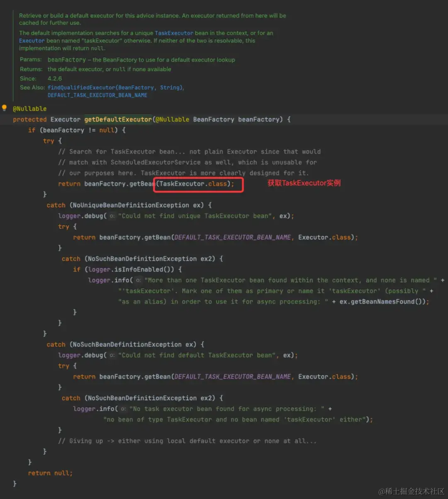Click the inlay hint before "Could not find default TaskExecutor bean"
The width and height of the screenshot is (448, 499).
(112, 355)
